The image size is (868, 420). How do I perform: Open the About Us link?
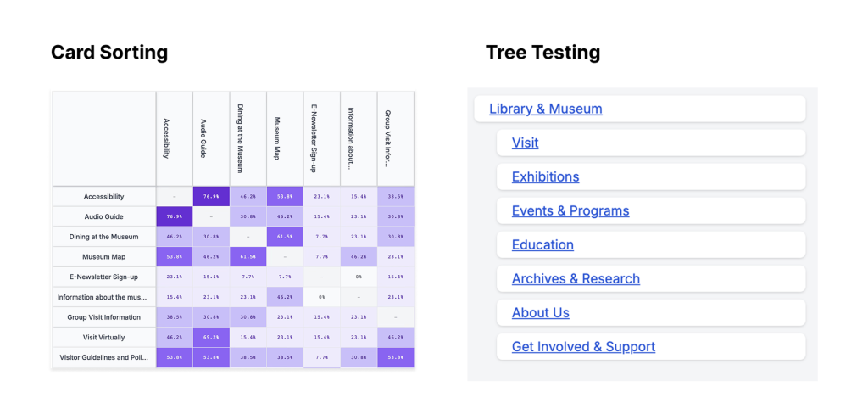pos(541,312)
